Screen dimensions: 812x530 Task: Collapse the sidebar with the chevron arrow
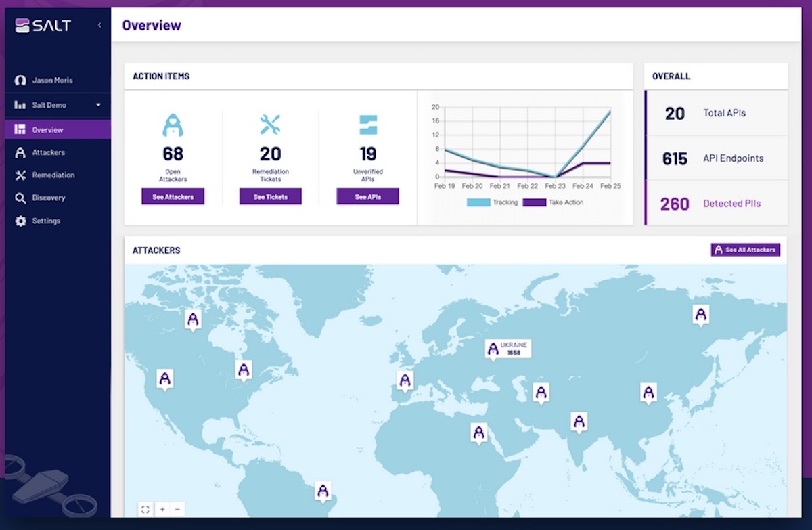(99, 25)
